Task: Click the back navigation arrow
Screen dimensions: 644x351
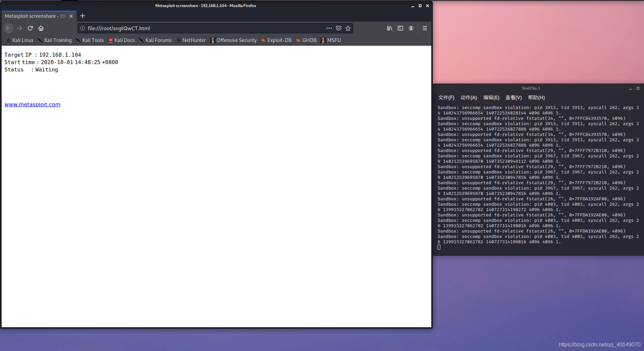Action: (x=9, y=28)
